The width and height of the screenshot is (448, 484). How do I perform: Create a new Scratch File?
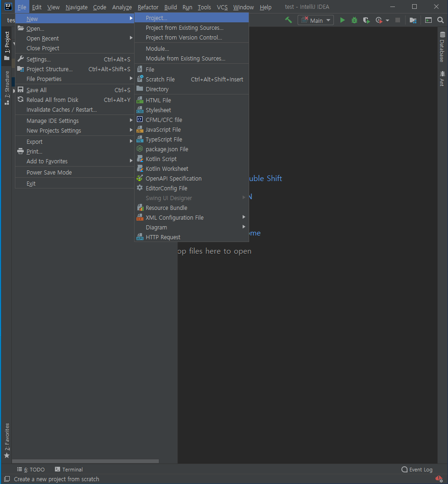coord(191,79)
